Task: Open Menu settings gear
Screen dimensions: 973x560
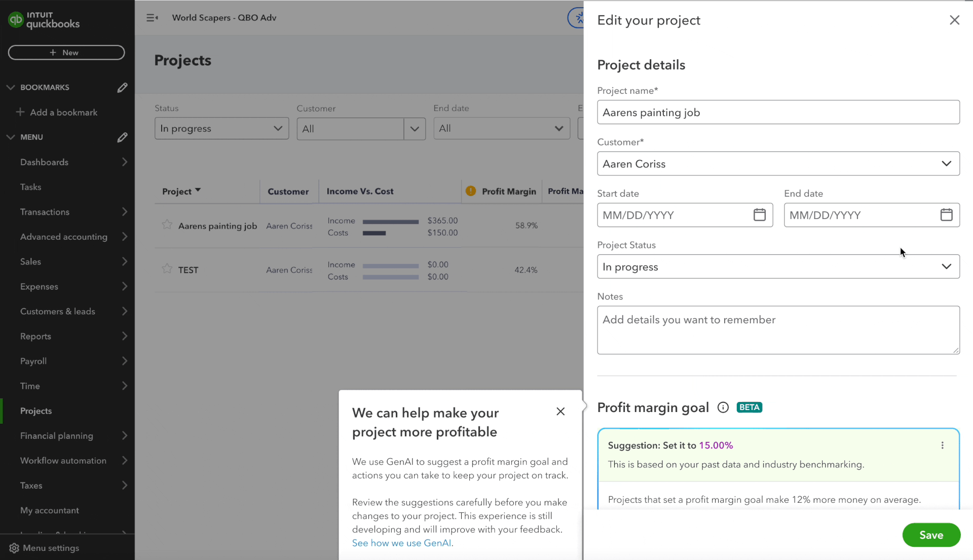Action: point(14,548)
